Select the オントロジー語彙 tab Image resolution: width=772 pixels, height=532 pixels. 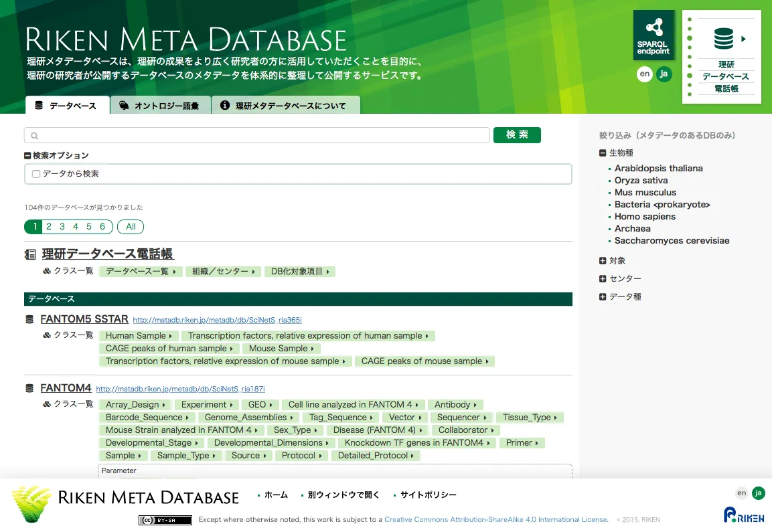pos(161,105)
